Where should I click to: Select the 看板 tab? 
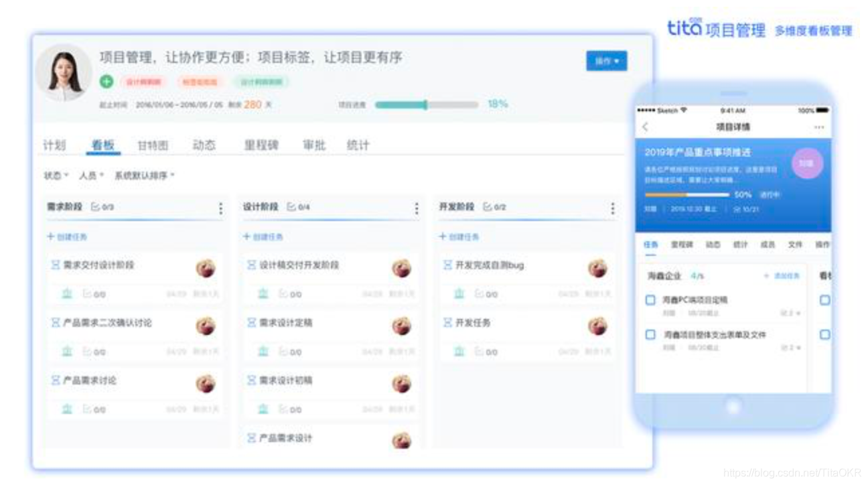click(x=103, y=145)
